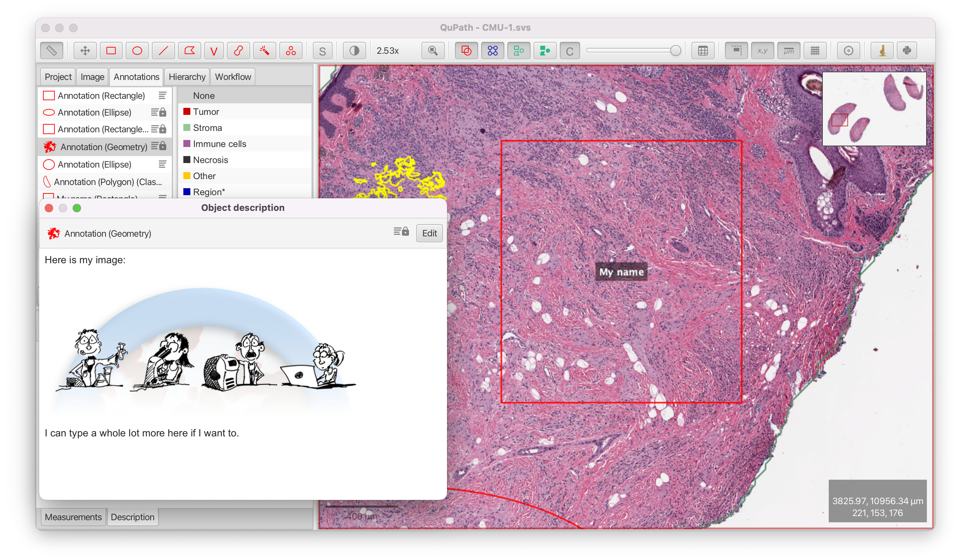Toggle show annotations overlay
This screenshot has width=959, height=560.
(466, 51)
